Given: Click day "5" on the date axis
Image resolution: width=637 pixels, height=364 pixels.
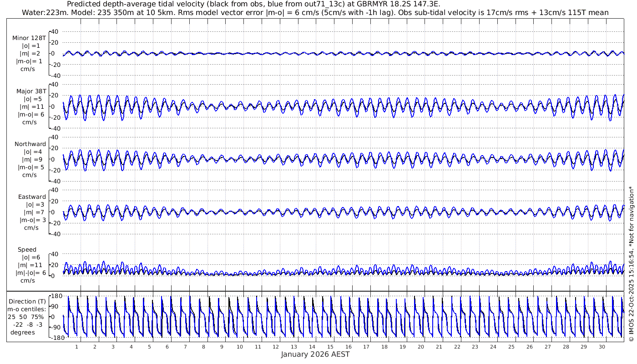Looking at the screenshot, I should 149,347.
